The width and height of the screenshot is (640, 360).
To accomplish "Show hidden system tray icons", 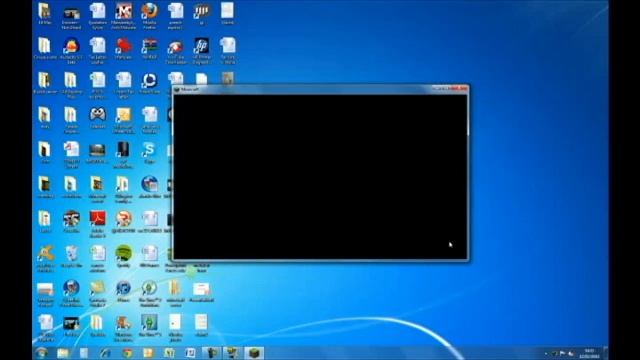I will (x=546, y=353).
